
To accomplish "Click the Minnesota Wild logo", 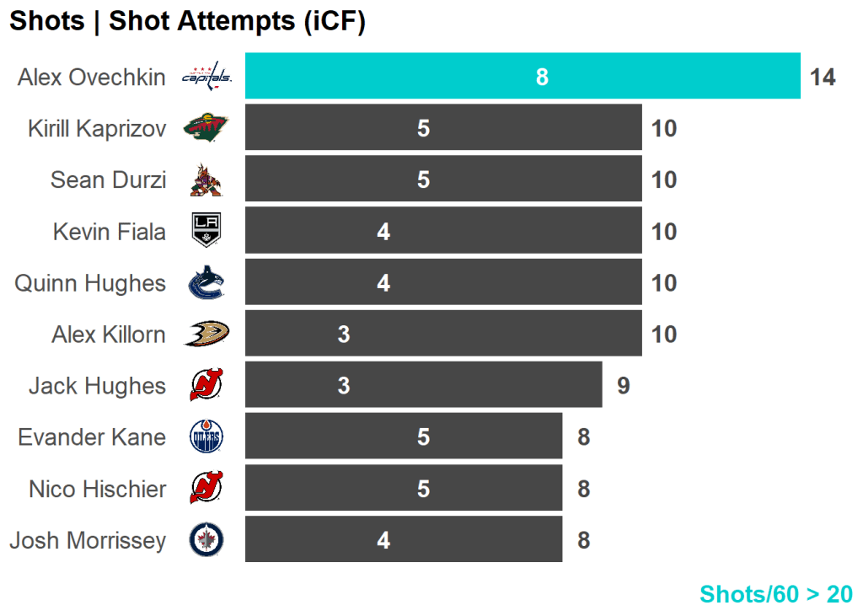I will [206, 128].
